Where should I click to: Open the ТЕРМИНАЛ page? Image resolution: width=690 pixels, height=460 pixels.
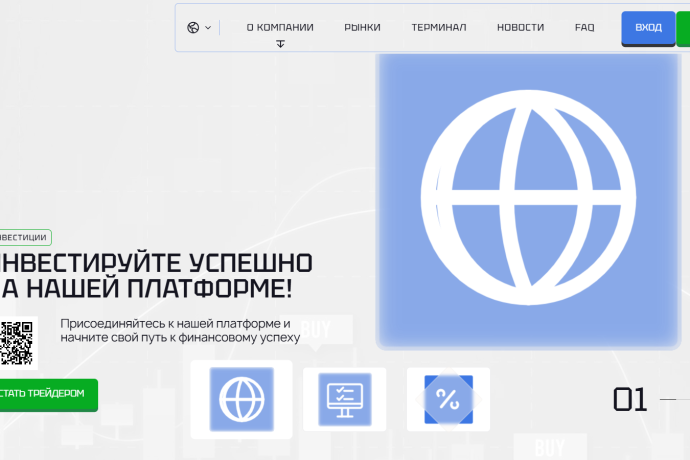tap(439, 27)
